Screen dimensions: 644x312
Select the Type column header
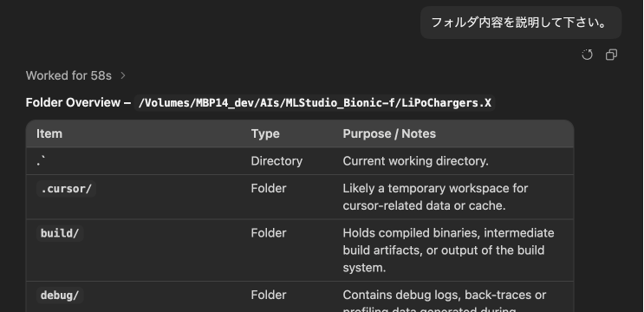click(x=265, y=133)
